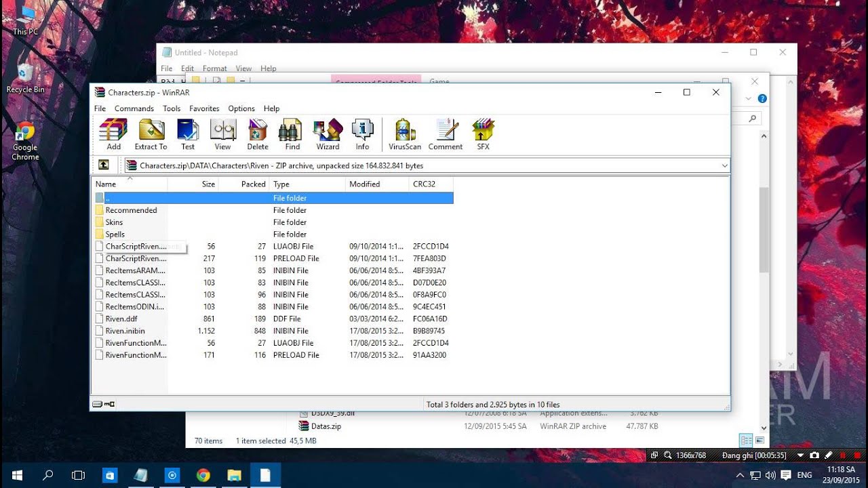Open the Options menu
The height and width of the screenshot is (488, 868).
coord(241,108)
